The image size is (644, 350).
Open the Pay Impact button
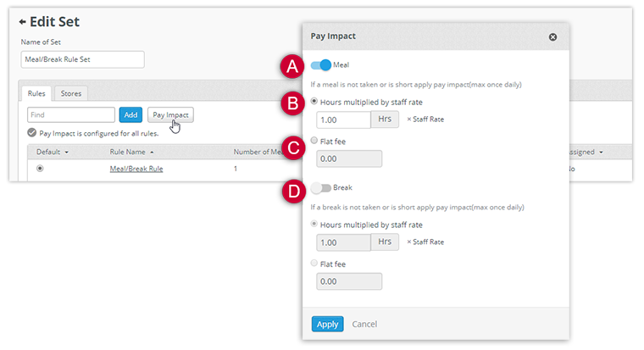(171, 114)
